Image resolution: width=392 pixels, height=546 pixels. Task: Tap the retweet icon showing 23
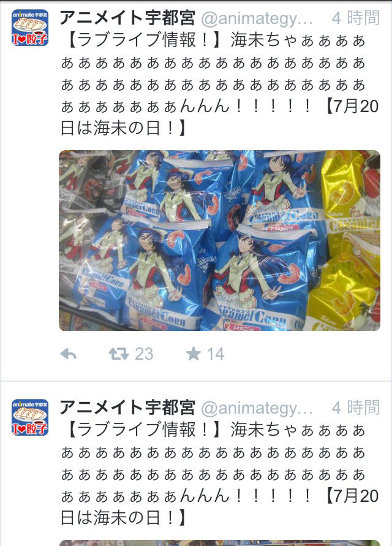tap(119, 354)
